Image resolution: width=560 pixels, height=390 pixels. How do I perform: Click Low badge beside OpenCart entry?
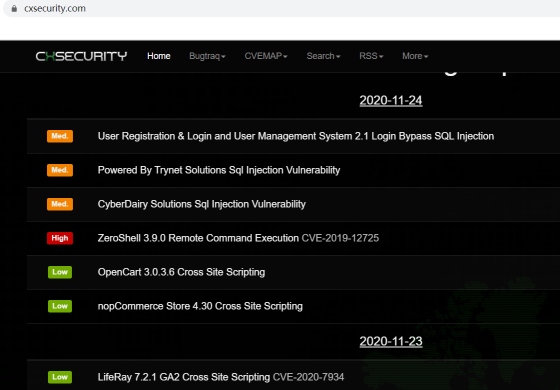click(60, 272)
